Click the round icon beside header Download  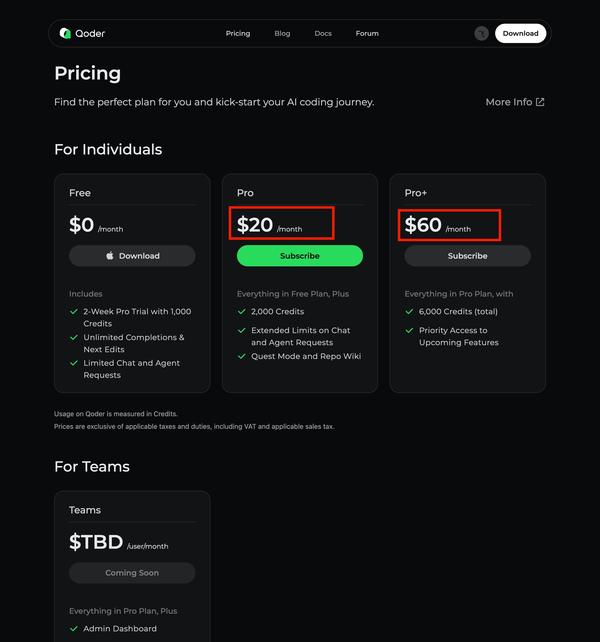(481, 33)
